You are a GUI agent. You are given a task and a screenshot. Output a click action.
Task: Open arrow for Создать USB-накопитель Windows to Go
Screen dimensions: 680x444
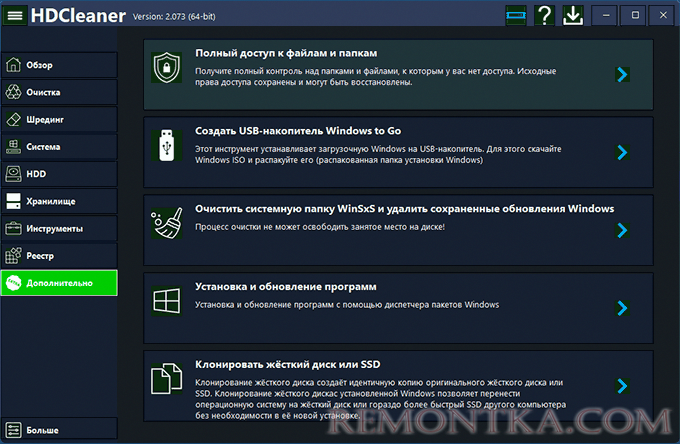click(622, 152)
